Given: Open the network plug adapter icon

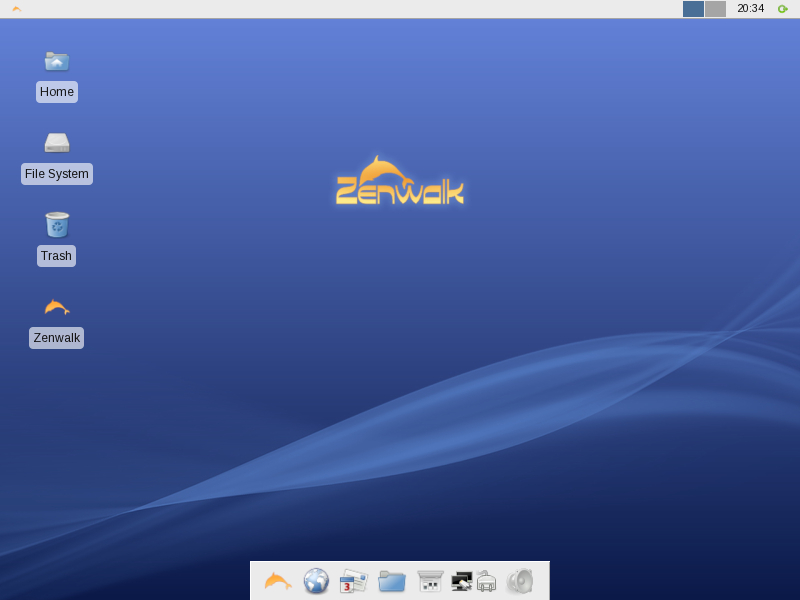Looking at the screenshot, I should coord(486,581).
